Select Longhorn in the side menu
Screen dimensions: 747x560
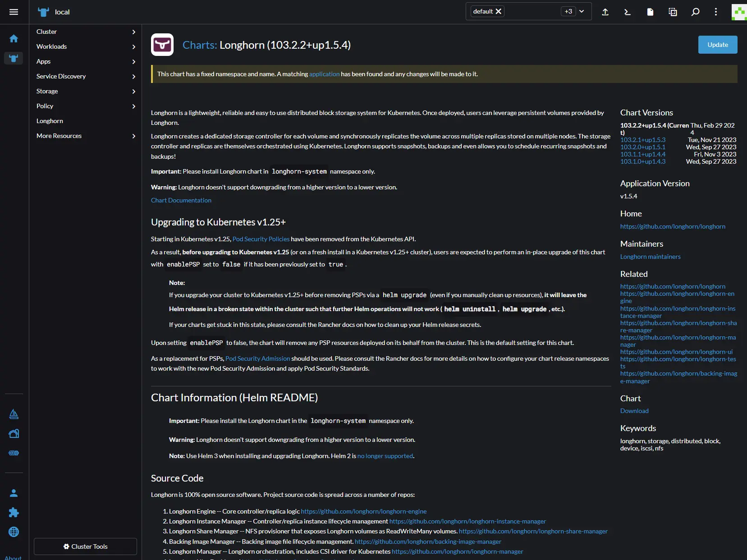[x=50, y=121]
